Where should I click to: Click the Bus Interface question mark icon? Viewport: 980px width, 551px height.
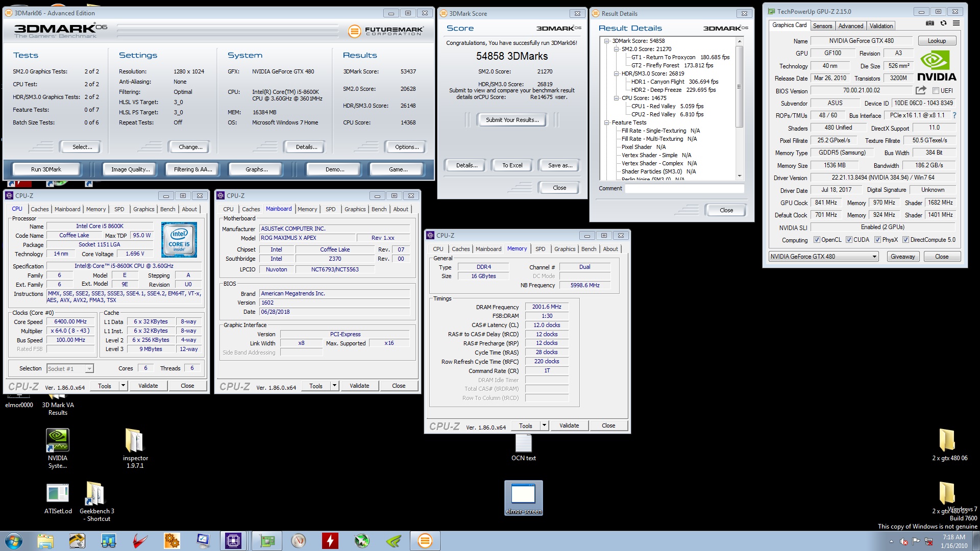point(954,115)
